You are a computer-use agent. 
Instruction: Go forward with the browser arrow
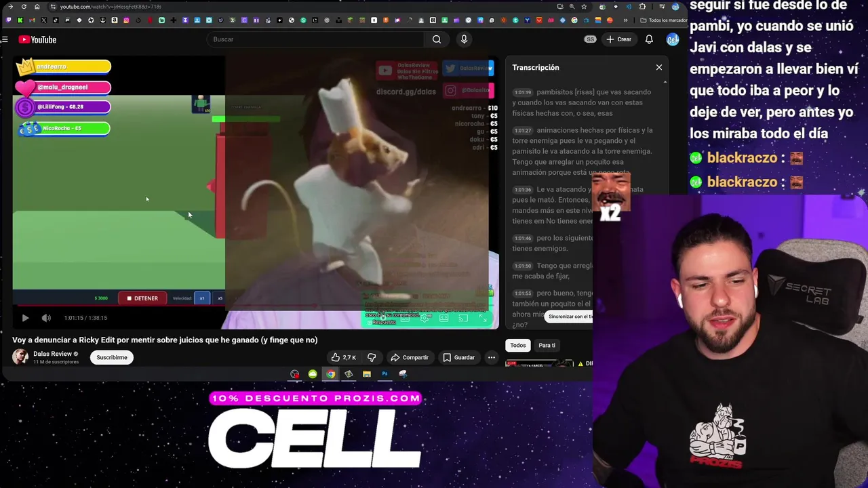(x=10, y=7)
